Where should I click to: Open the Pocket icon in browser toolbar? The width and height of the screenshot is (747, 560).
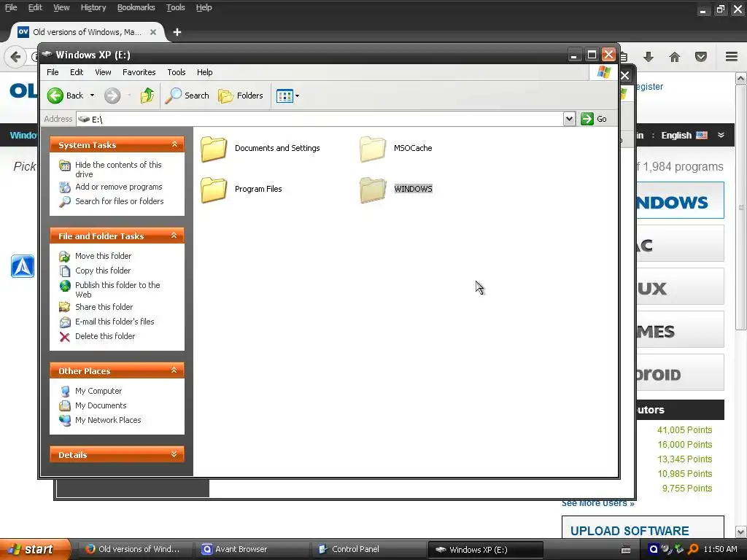click(x=701, y=57)
